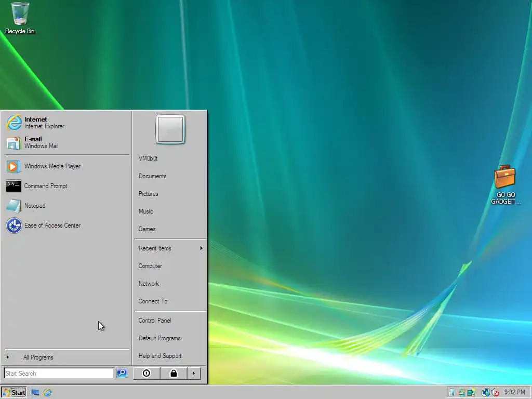Launch Internet Explorer from Start menu
This screenshot has height=399, width=532.
[x=66, y=123]
